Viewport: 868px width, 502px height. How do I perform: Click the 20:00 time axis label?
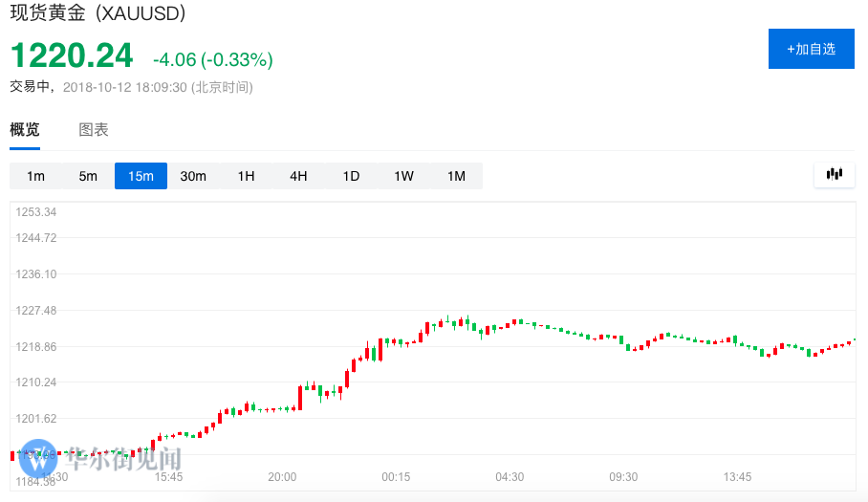coord(282,477)
